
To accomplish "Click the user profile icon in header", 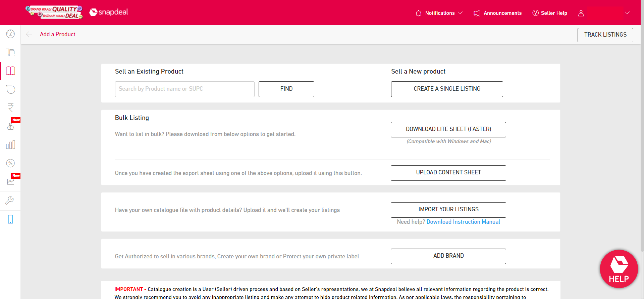I will click(581, 13).
